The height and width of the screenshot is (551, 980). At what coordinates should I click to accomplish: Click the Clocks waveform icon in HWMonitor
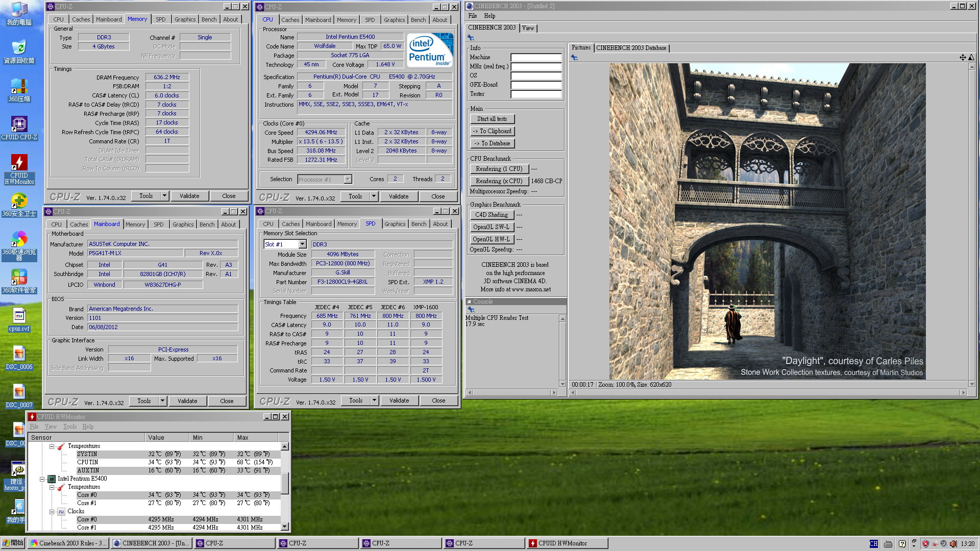pyautogui.click(x=61, y=511)
